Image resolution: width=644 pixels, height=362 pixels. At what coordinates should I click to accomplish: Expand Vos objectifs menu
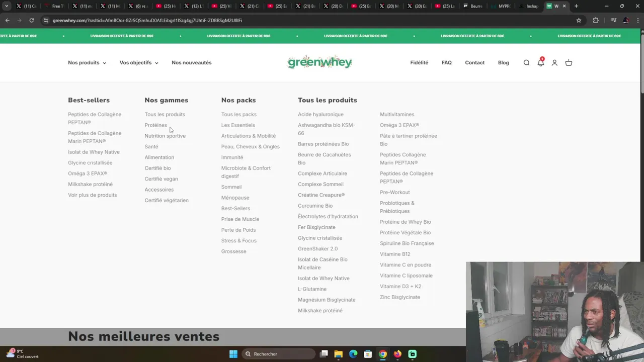click(139, 63)
